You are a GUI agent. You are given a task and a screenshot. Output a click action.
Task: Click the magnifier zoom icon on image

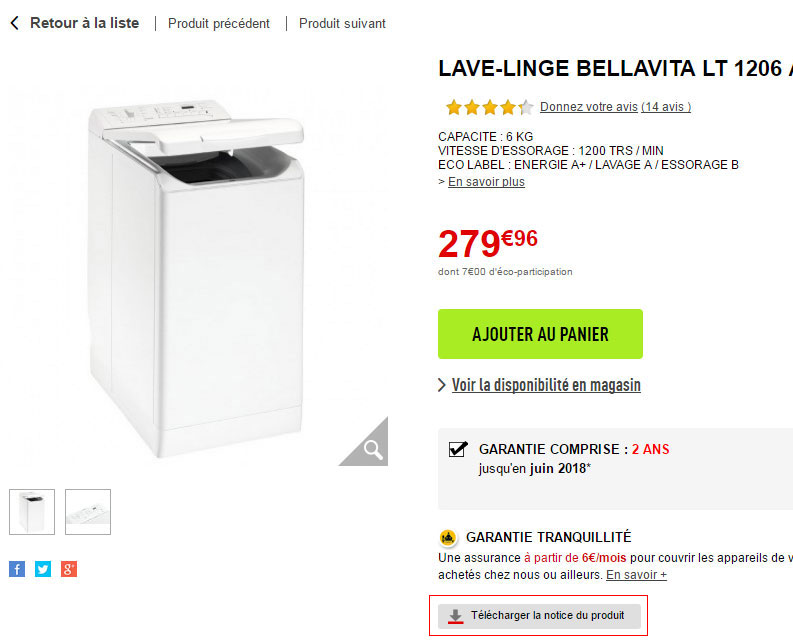point(373,449)
